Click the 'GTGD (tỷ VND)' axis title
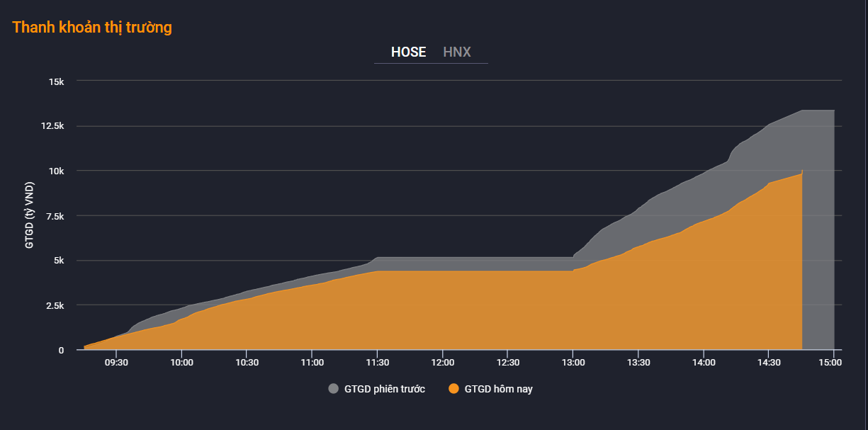868x430 pixels. (30, 215)
